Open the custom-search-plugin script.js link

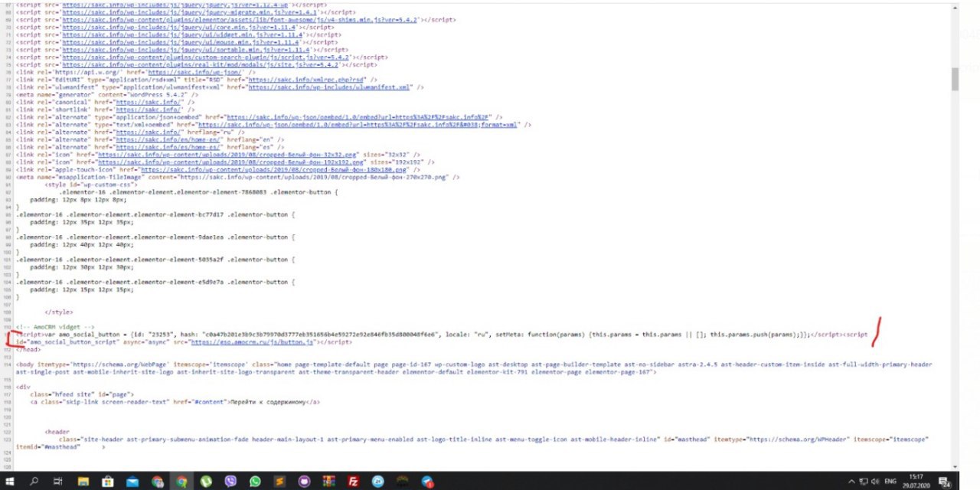pyautogui.click(x=206, y=57)
